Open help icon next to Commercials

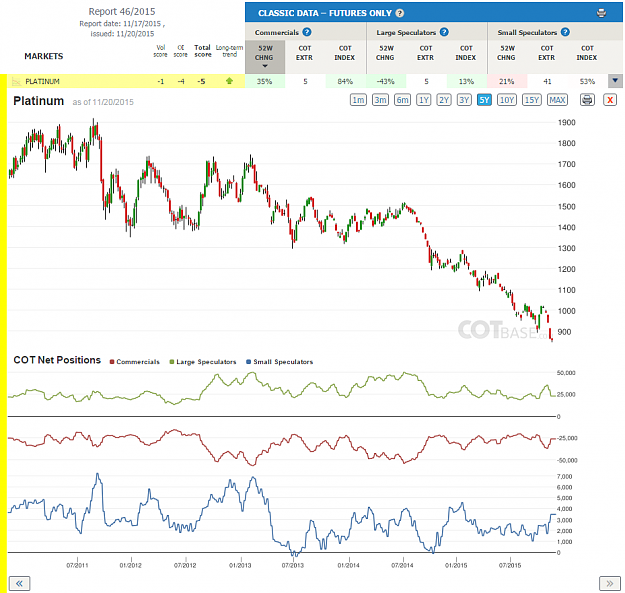click(x=307, y=32)
